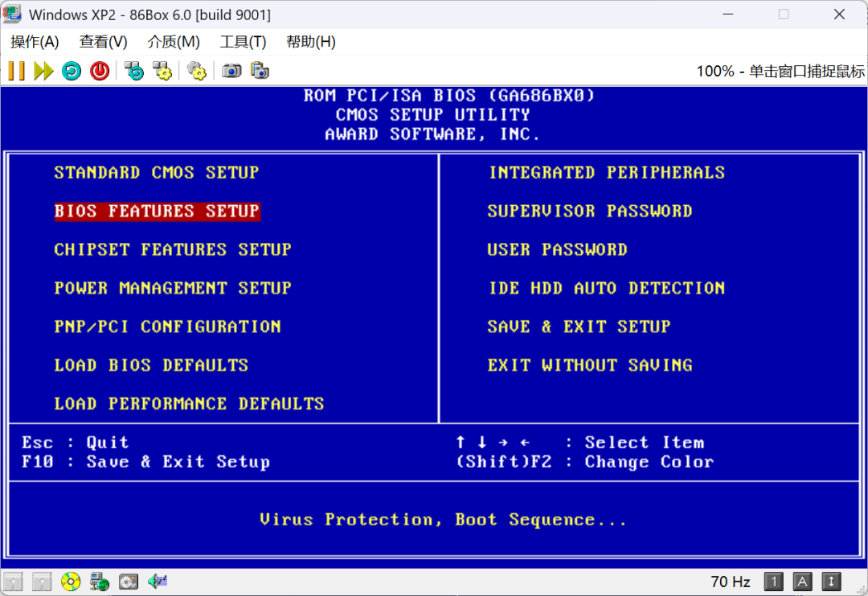This screenshot has height=596, width=868.
Task: Click the teal hard reset icon
Action: point(72,71)
